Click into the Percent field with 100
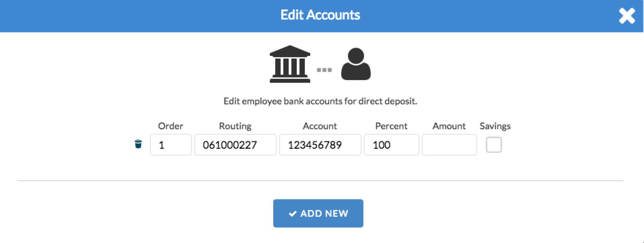644x243 pixels. point(391,145)
